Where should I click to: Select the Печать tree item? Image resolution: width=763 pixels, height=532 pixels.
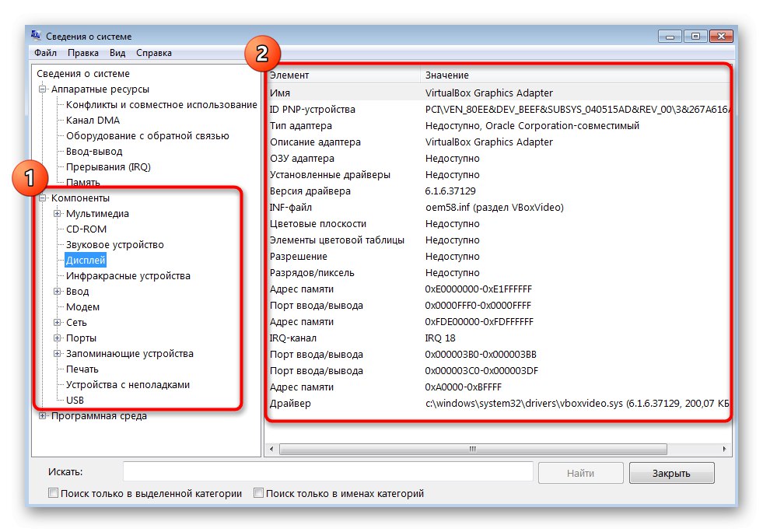(x=82, y=369)
